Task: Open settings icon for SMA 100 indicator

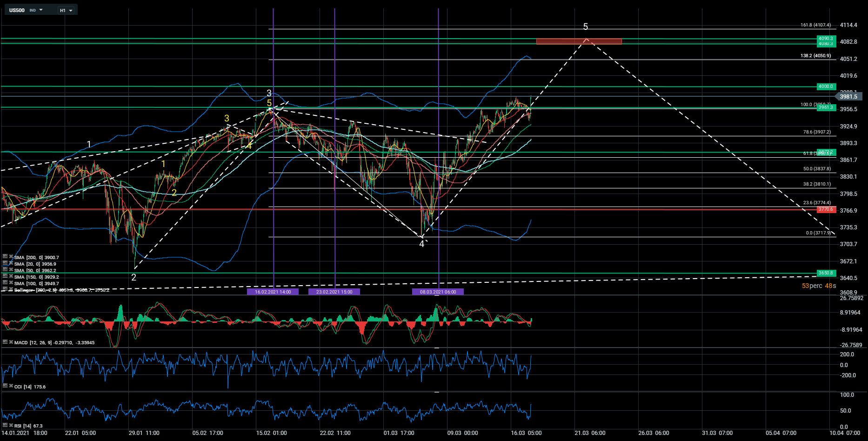Action: (x=5, y=282)
